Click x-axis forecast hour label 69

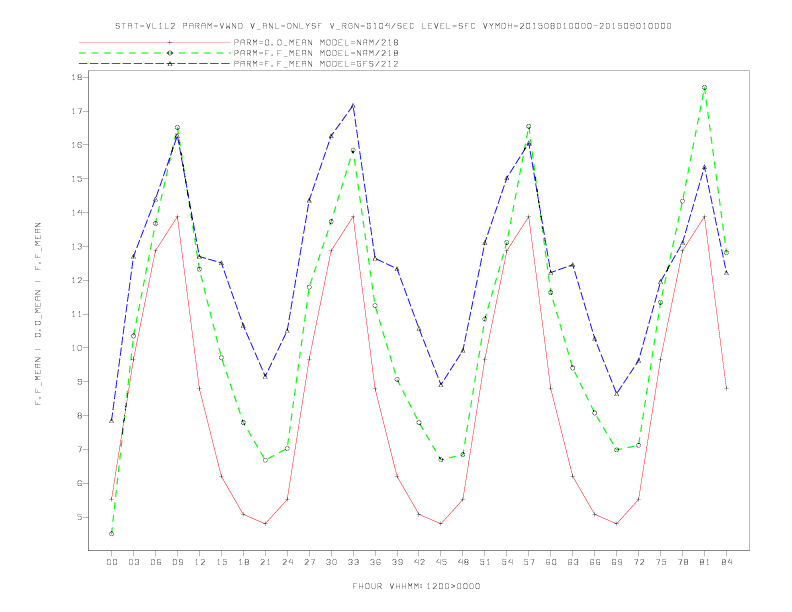pos(617,562)
